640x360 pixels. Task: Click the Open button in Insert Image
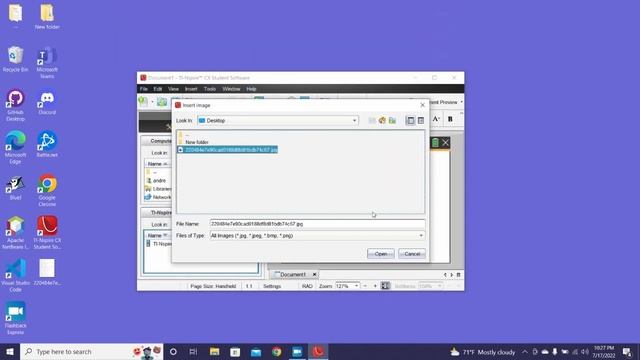tap(380, 253)
